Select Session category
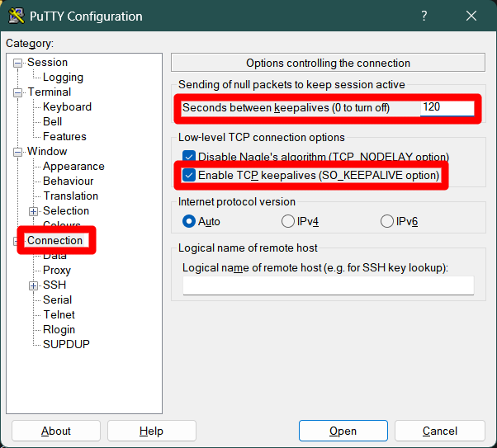Viewport: 497px width, 448px height. click(47, 62)
